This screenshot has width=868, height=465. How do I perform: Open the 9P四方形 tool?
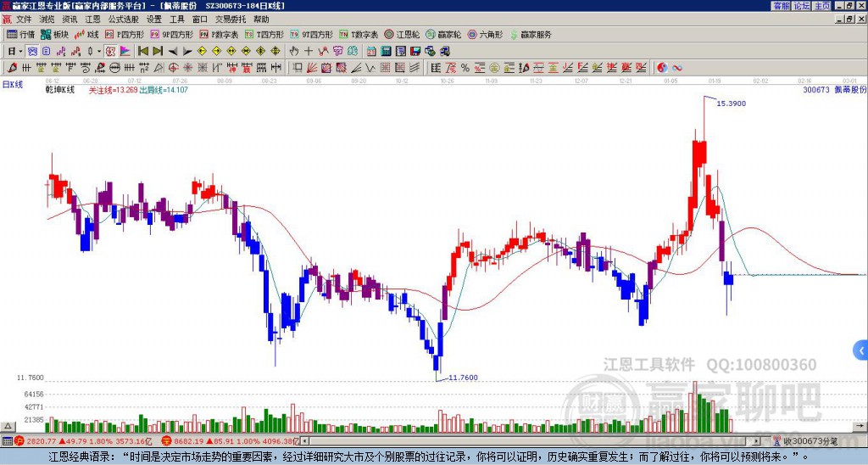coord(171,34)
